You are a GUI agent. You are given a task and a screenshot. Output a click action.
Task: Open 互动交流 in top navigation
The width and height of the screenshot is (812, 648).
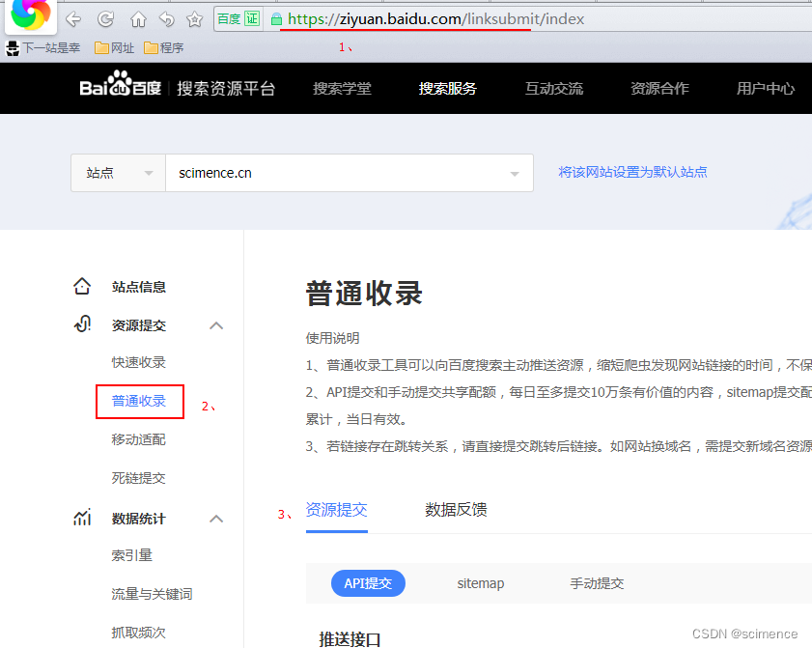pyautogui.click(x=553, y=89)
